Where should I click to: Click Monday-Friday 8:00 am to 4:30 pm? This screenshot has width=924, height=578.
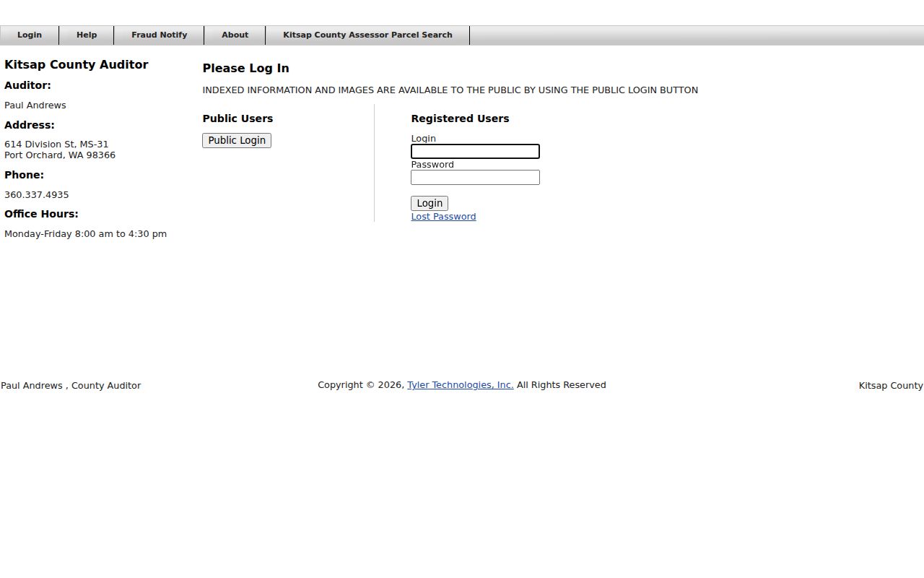point(85,234)
